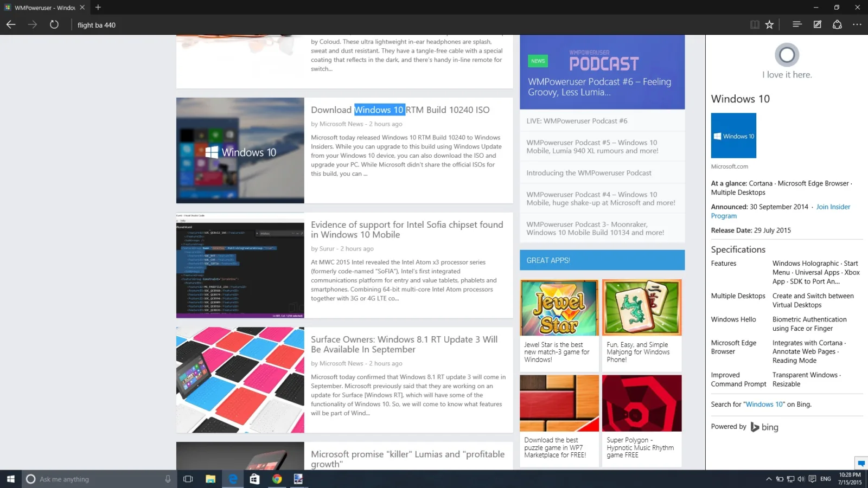
Task: Click the green NEWS badge
Action: pos(538,61)
